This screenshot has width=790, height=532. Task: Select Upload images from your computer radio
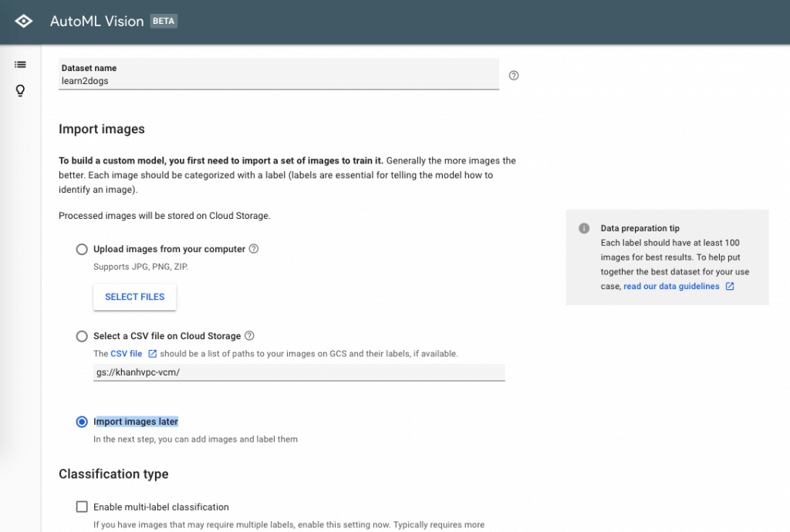(82, 249)
